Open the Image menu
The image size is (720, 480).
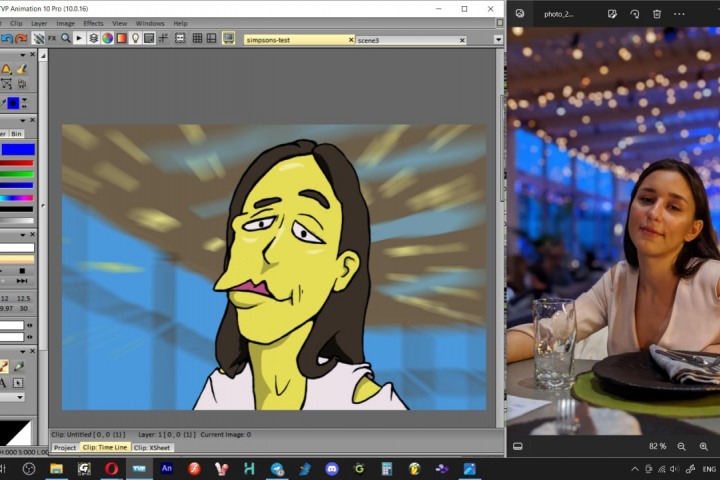(x=65, y=23)
